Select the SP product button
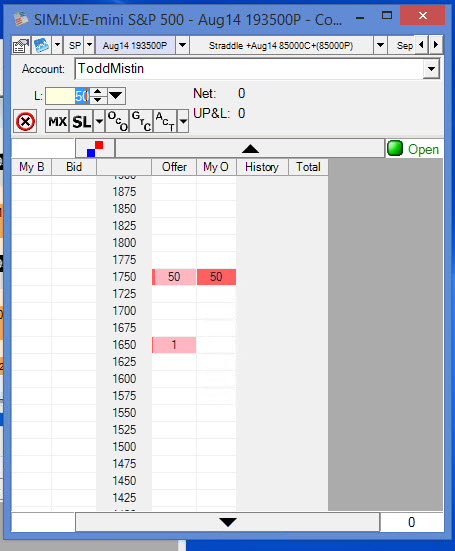 pyautogui.click(x=74, y=45)
